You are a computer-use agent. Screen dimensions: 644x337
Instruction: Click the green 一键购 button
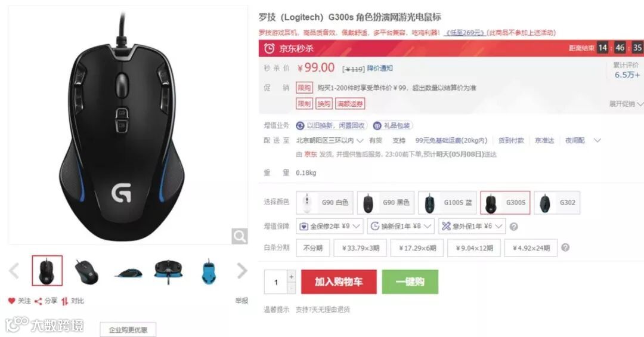click(410, 282)
